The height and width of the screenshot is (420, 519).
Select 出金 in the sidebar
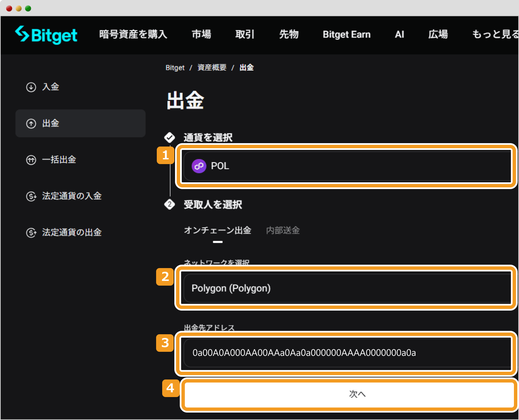[x=80, y=124]
